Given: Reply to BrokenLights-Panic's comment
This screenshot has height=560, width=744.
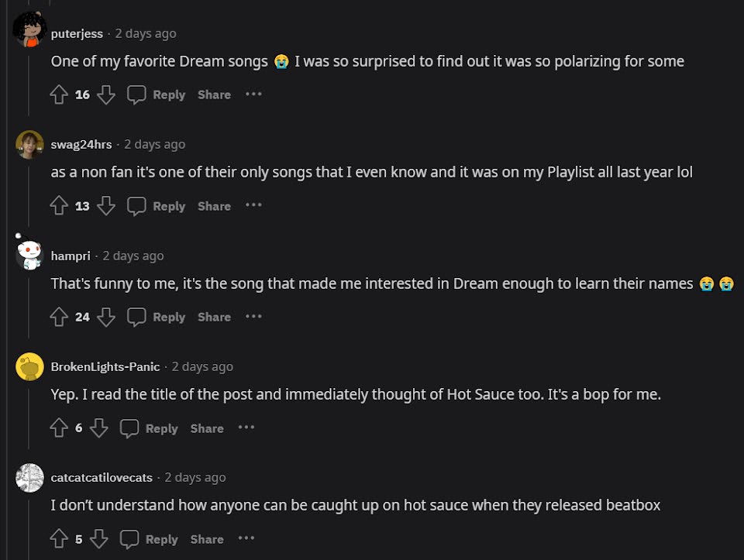Looking at the screenshot, I should coord(150,428).
